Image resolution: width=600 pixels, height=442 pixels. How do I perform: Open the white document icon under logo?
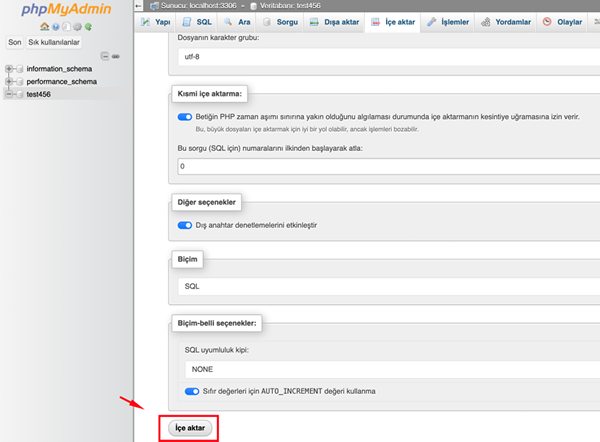67,27
